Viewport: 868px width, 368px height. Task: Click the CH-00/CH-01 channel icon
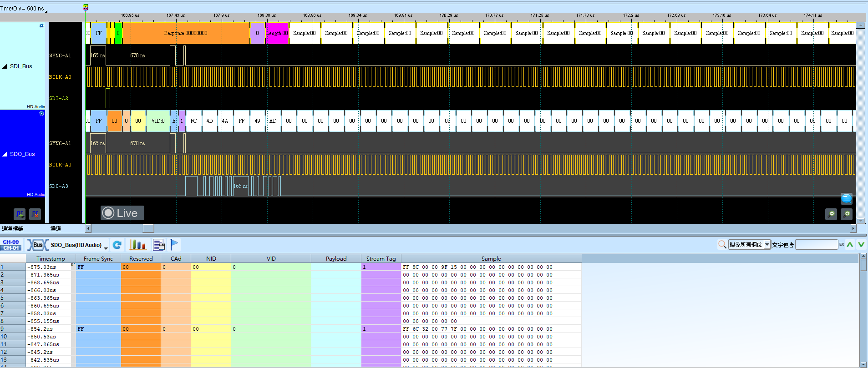pyautogui.click(x=11, y=245)
